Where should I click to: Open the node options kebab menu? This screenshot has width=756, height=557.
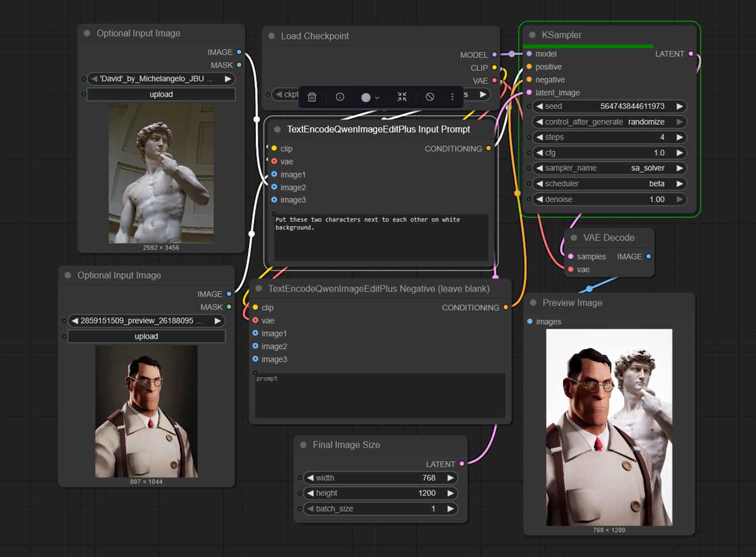452,97
